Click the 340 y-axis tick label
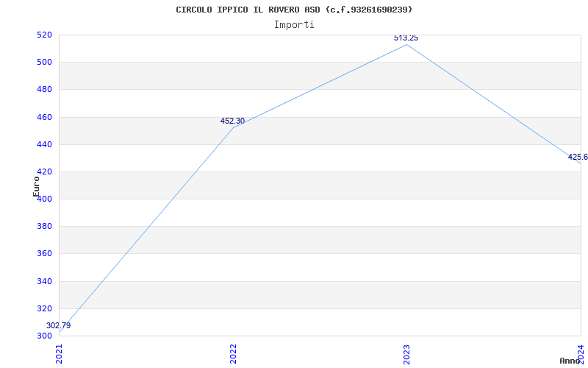The width and height of the screenshot is (588, 368). (x=43, y=281)
